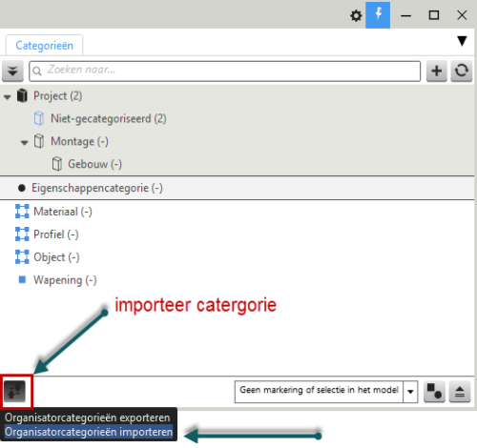
Task: Select the Gebouw category
Action: click(x=94, y=164)
